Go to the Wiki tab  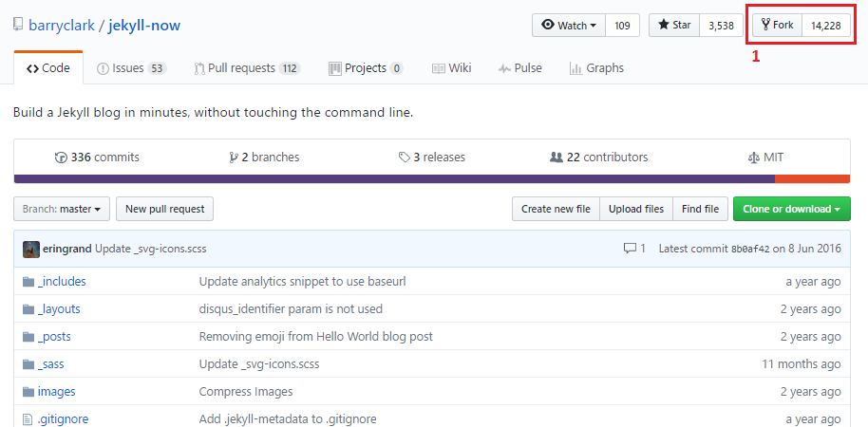coord(452,68)
